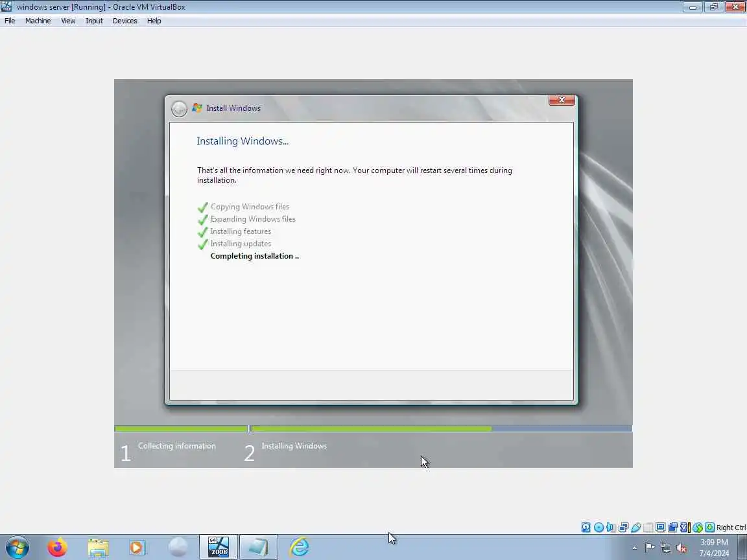Open the File menu in VirtualBox

pyautogui.click(x=10, y=21)
